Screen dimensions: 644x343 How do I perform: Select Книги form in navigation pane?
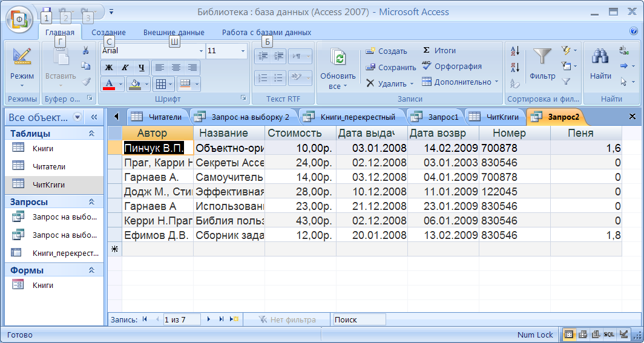pos(54,285)
